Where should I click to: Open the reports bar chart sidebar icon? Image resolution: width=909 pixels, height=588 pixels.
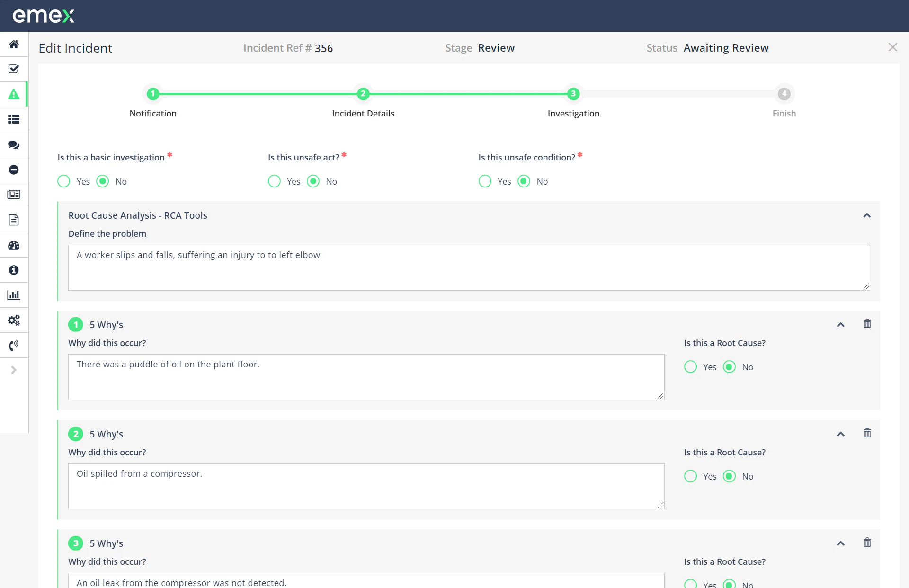click(x=14, y=294)
